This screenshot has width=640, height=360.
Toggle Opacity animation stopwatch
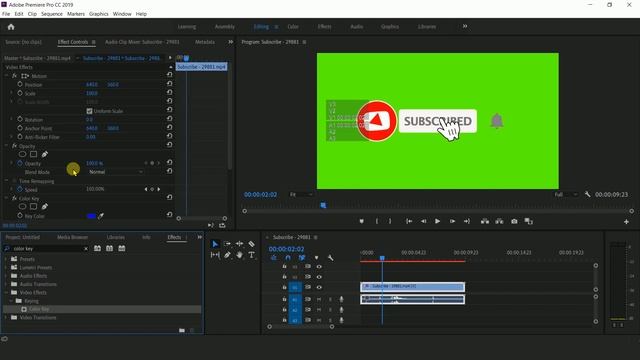tap(20, 163)
